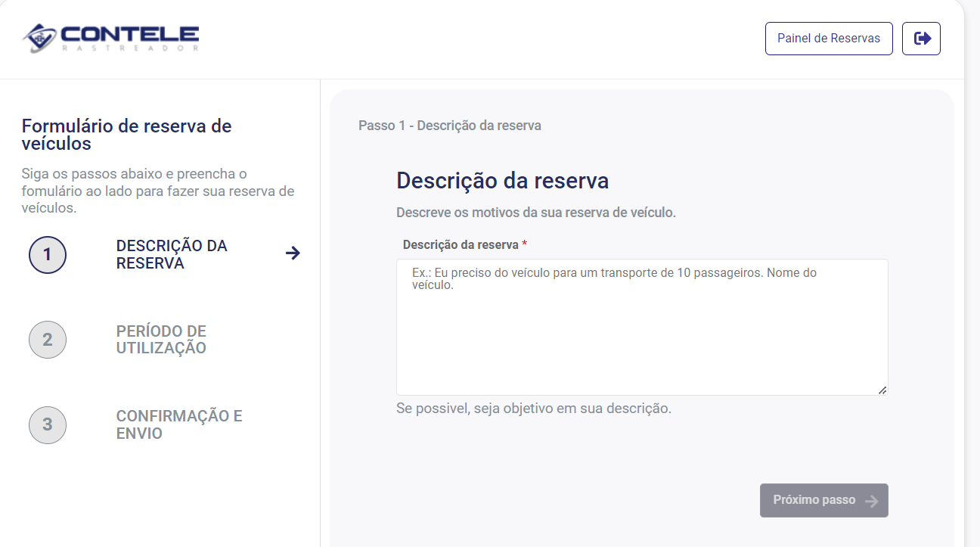This screenshot has height=547, width=980.
Task: Click the globe icon in the Contele logo
Action: (x=38, y=36)
